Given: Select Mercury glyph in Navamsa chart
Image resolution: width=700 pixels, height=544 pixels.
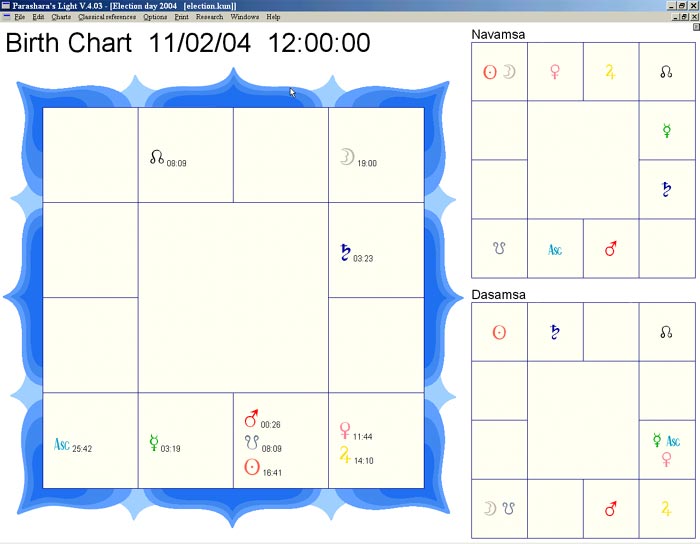Looking at the screenshot, I should coord(667,130).
